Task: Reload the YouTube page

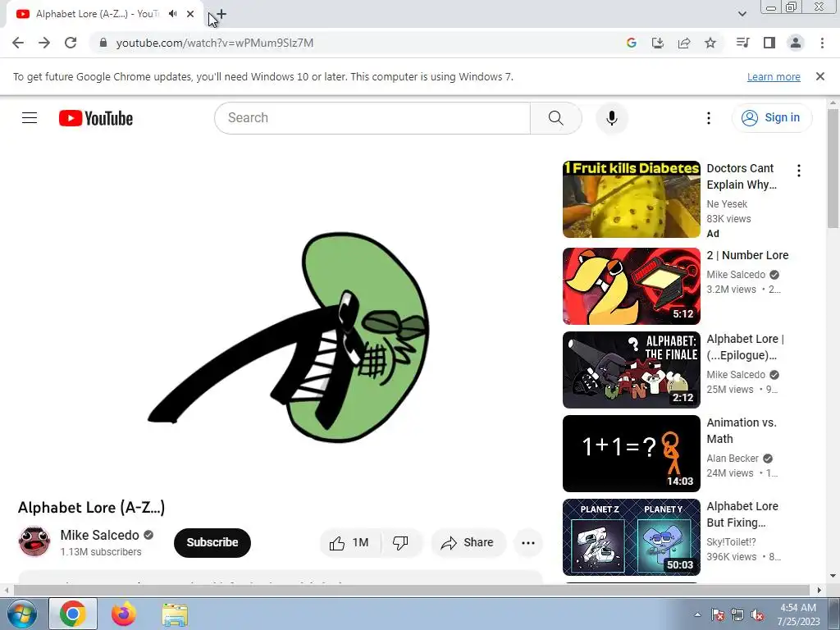Action: coord(71,43)
